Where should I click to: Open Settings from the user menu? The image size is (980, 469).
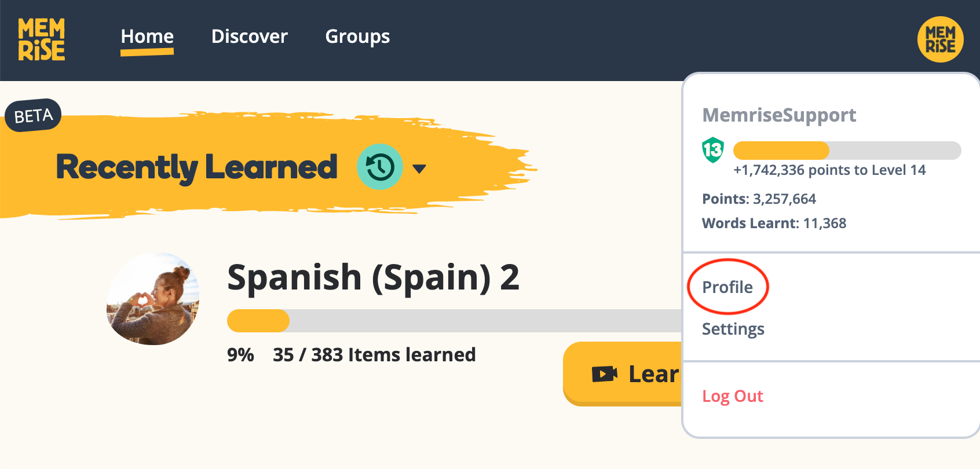pyautogui.click(x=733, y=329)
